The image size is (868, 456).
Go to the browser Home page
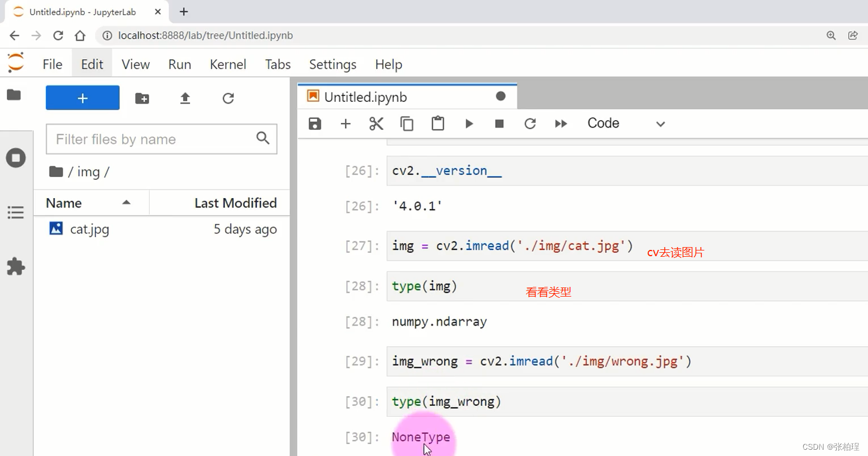pyautogui.click(x=80, y=35)
